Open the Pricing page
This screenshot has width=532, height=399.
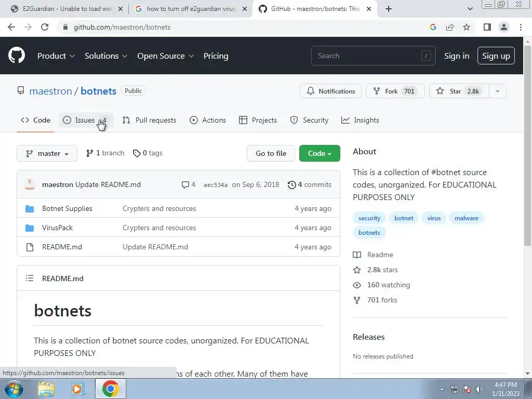(x=216, y=56)
